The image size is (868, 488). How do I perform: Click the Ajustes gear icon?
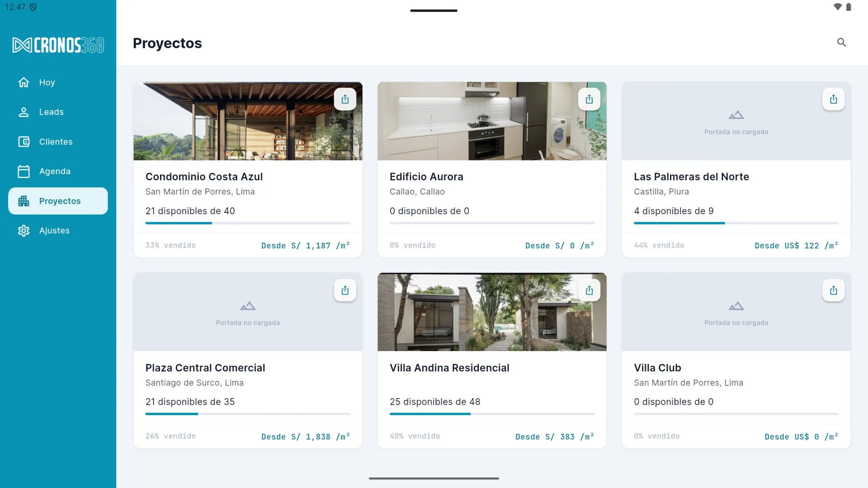tap(24, 230)
